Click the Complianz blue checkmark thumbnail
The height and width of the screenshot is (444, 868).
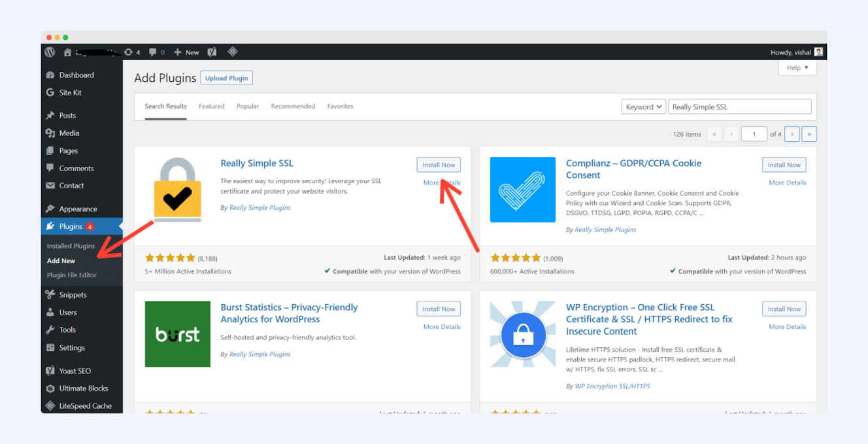click(x=523, y=190)
